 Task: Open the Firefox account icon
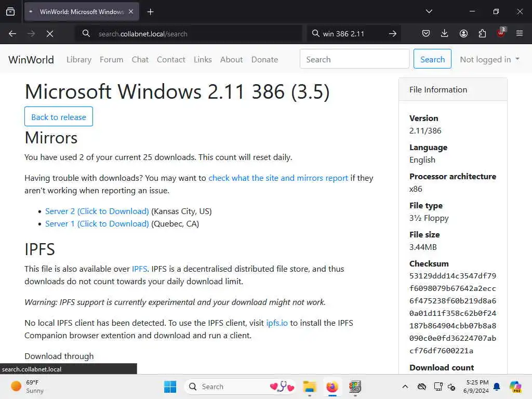[x=463, y=33]
